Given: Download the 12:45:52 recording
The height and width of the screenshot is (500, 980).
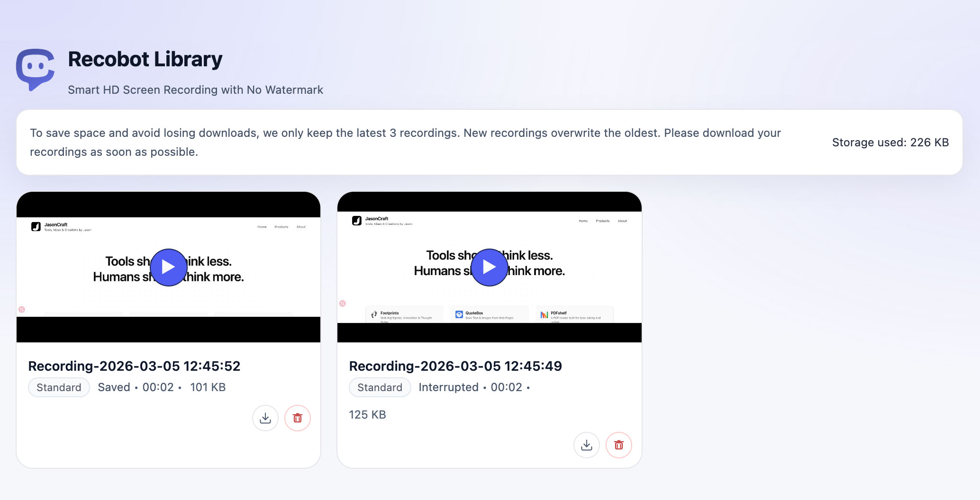Looking at the screenshot, I should [x=265, y=418].
